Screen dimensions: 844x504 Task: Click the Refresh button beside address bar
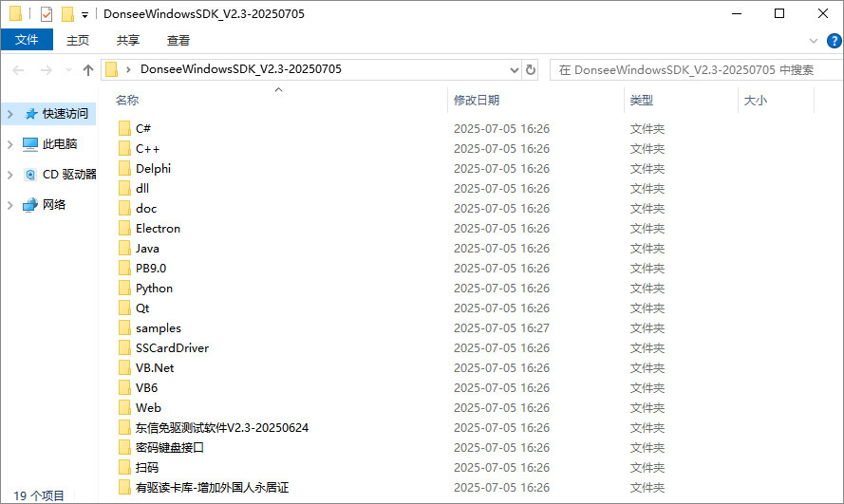531,69
